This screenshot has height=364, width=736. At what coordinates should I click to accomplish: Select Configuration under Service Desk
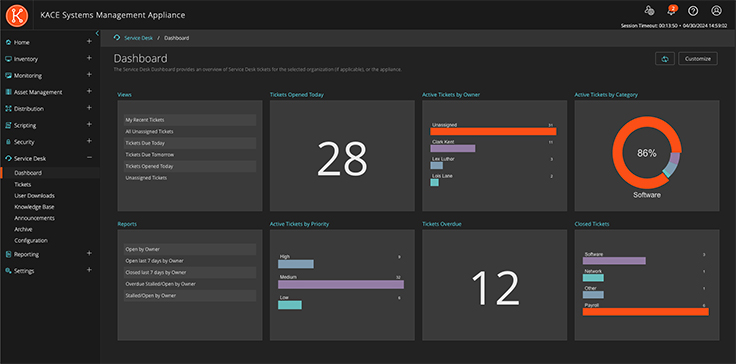pos(31,240)
